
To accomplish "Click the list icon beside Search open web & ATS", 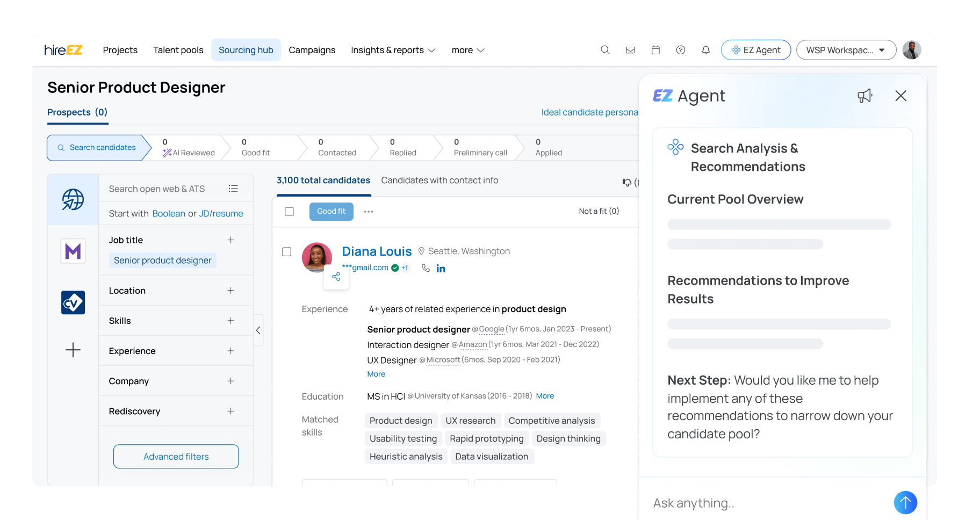I will (233, 189).
